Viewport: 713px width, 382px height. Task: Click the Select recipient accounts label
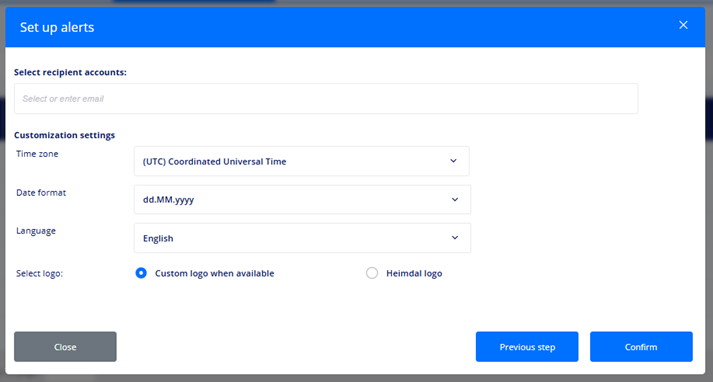coord(70,72)
